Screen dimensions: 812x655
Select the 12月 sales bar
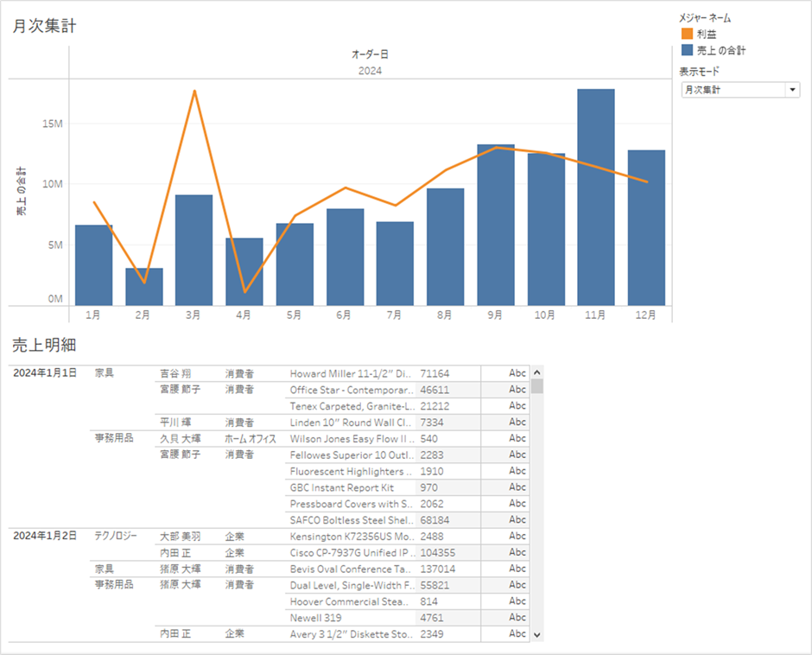click(646, 228)
